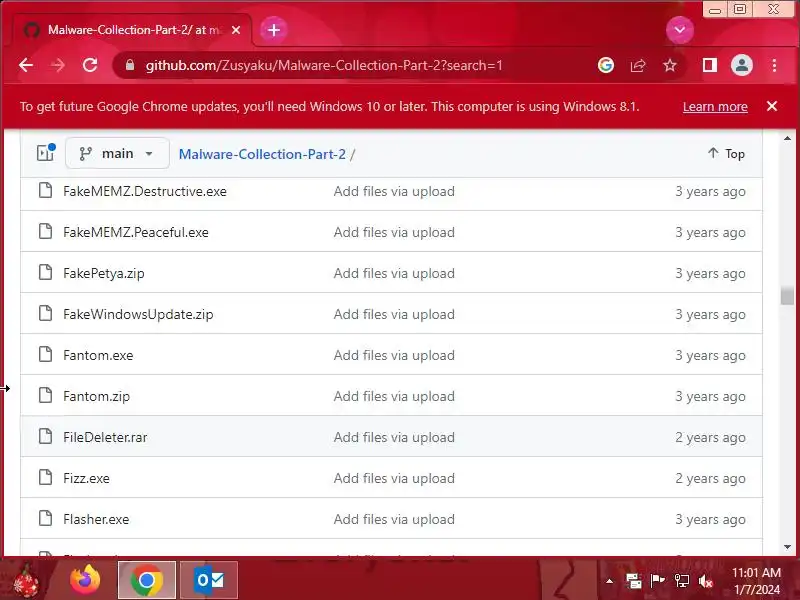Click the muted volume tray icon
This screenshot has height=600, width=800.
[x=706, y=581]
